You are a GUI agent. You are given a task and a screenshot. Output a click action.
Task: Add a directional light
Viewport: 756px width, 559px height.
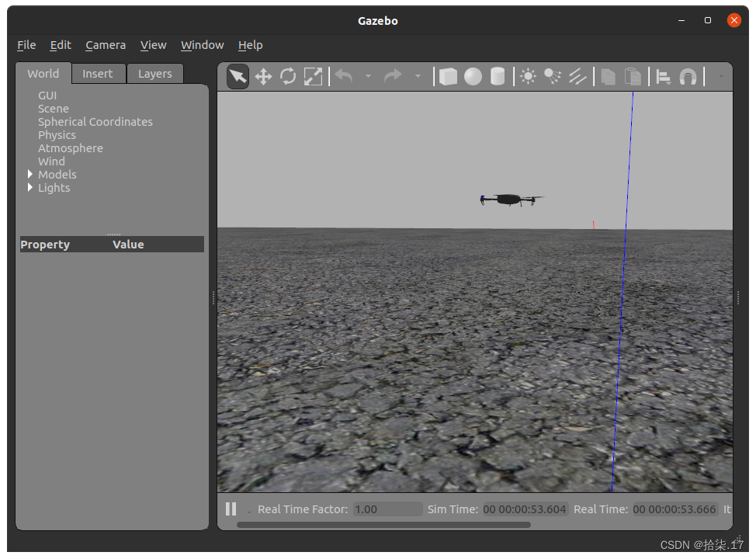[x=577, y=76]
